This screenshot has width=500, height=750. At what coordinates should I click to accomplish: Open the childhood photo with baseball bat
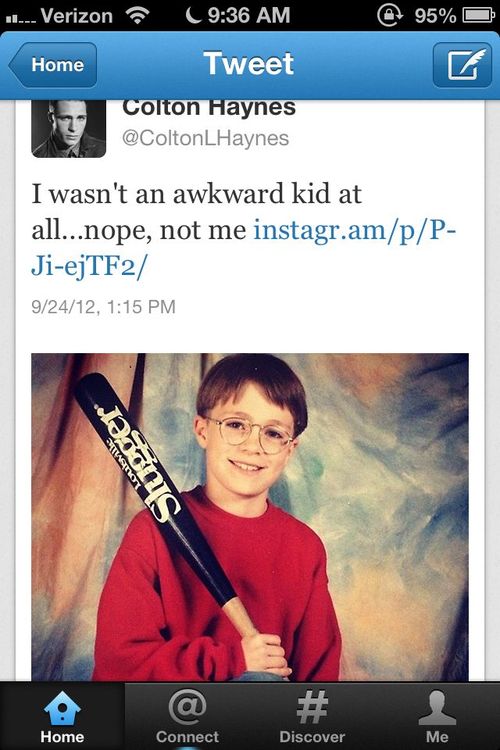(x=250, y=517)
